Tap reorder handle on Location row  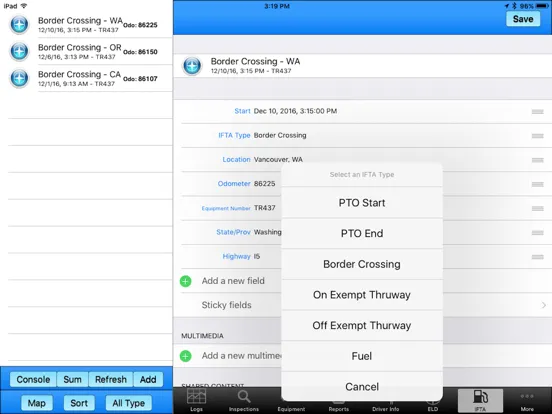[x=538, y=160]
